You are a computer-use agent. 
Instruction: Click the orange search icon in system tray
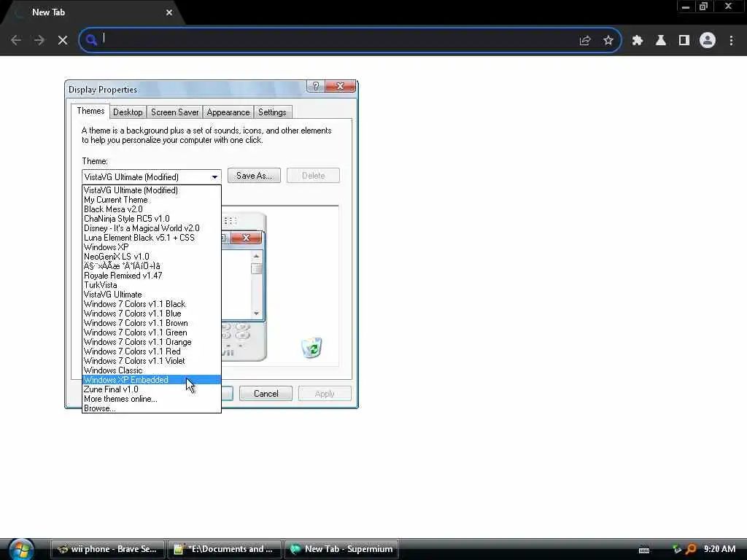(x=691, y=549)
